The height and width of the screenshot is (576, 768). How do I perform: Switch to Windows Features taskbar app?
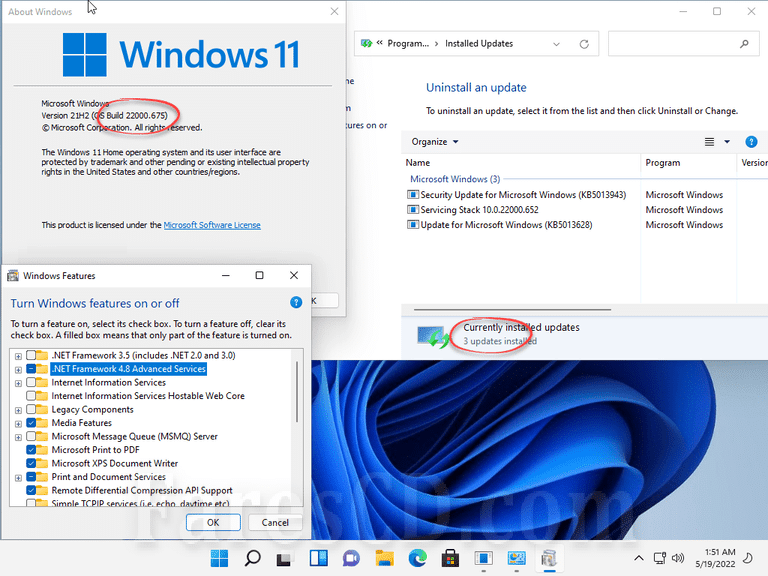(x=549, y=558)
